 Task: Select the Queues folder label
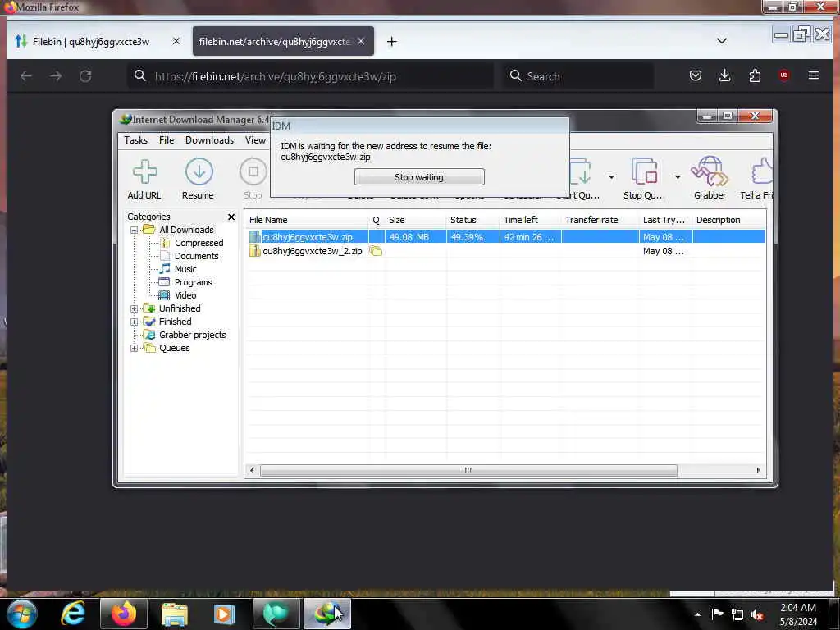[174, 348]
